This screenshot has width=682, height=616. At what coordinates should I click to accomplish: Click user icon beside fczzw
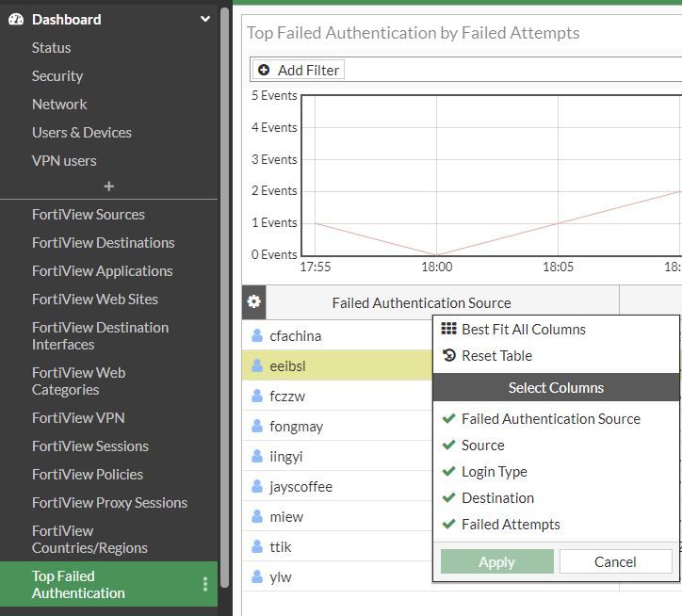click(257, 396)
